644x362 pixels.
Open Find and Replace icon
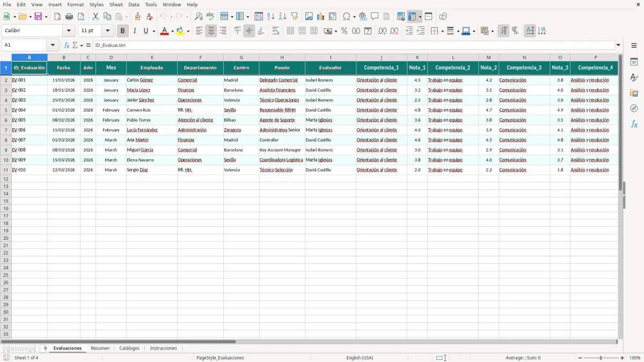click(199, 17)
